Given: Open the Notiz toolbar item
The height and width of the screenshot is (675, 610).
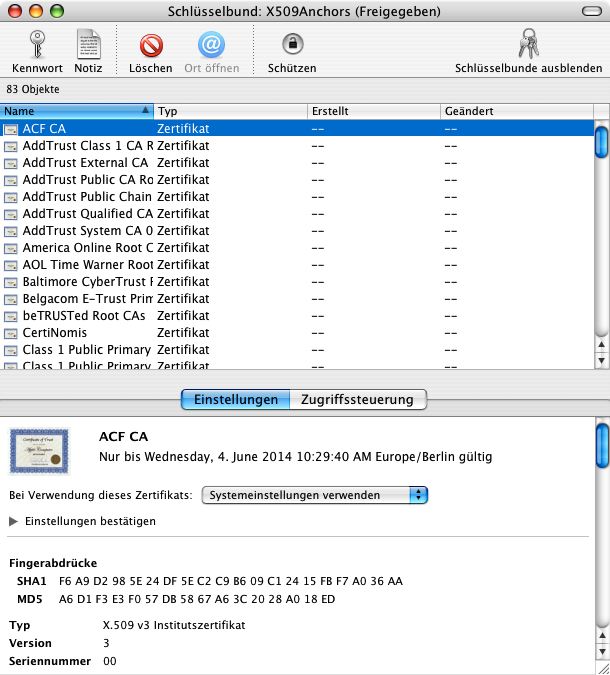Looking at the screenshot, I should pyautogui.click(x=88, y=44).
